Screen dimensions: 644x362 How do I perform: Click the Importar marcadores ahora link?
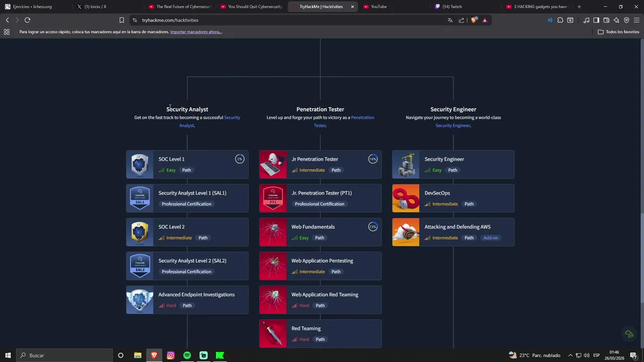196,32
